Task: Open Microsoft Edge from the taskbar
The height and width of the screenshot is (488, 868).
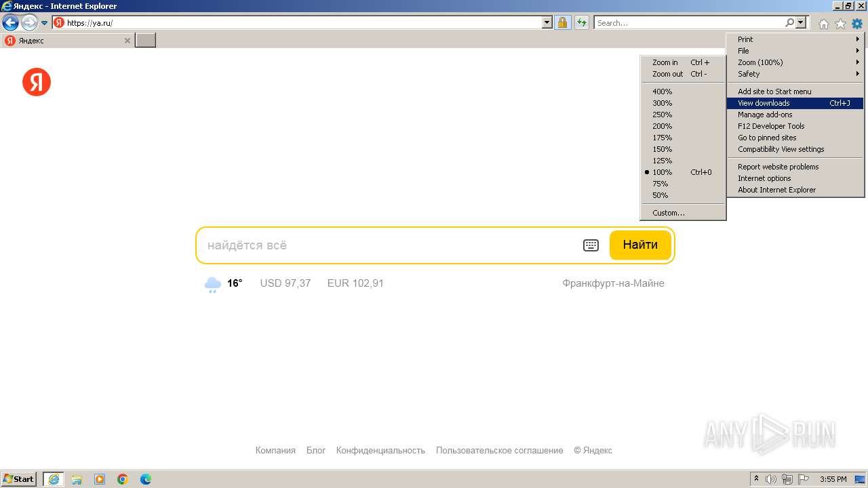Action: tap(146, 479)
